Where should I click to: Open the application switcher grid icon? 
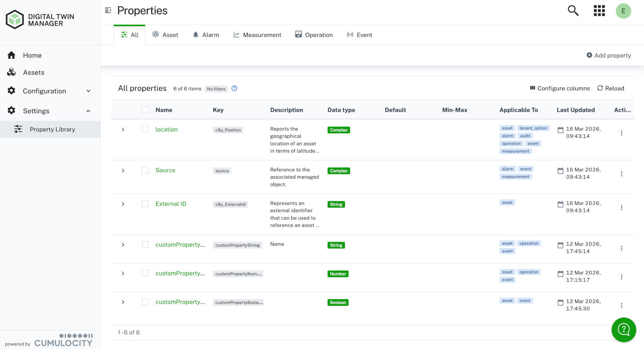(x=599, y=11)
